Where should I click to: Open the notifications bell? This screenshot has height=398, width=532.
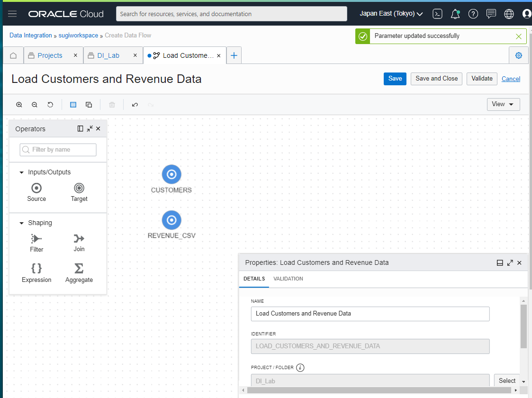[455, 14]
